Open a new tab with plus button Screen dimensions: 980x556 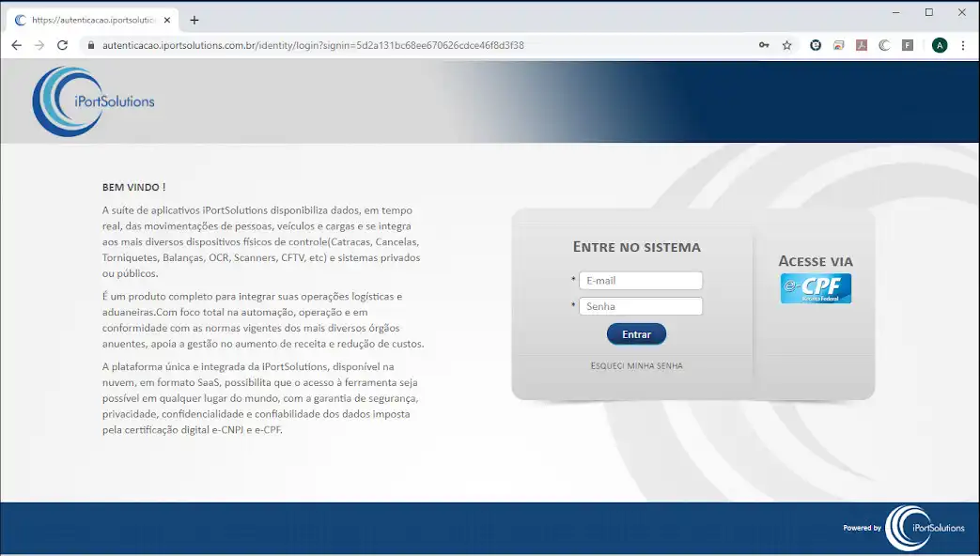pos(194,20)
